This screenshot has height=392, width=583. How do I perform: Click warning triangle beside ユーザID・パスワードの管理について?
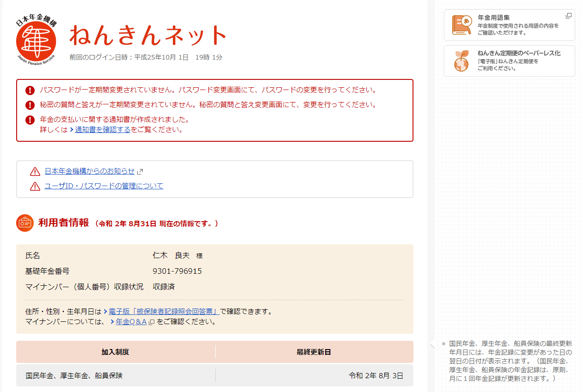pyautogui.click(x=35, y=186)
